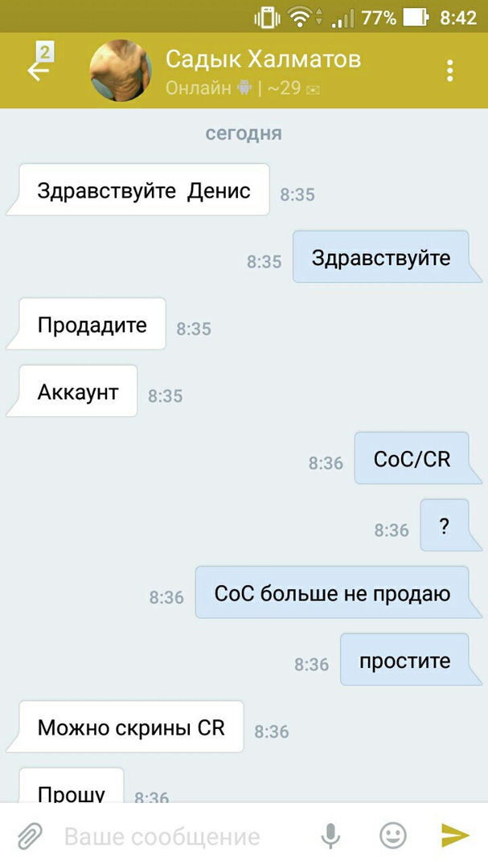Tap the Продадите message bubble

coord(92,324)
